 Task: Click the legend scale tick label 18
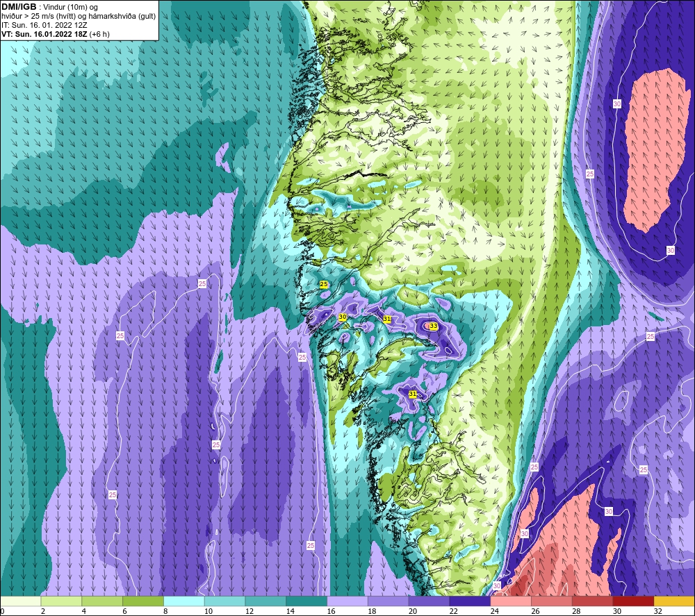coord(372,611)
